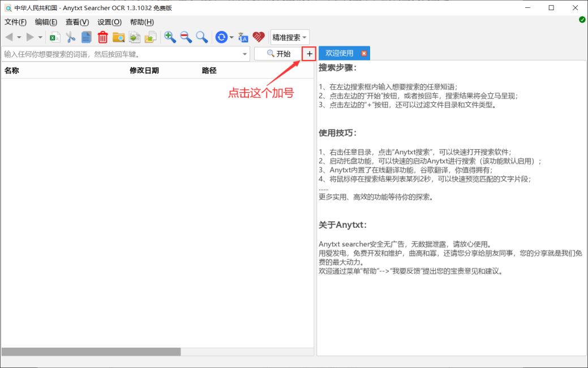
Task: Click the zoom out magnifier icon
Action: click(186, 37)
